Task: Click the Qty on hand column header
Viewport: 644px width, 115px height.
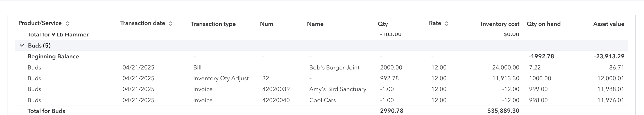Action: coord(544,24)
